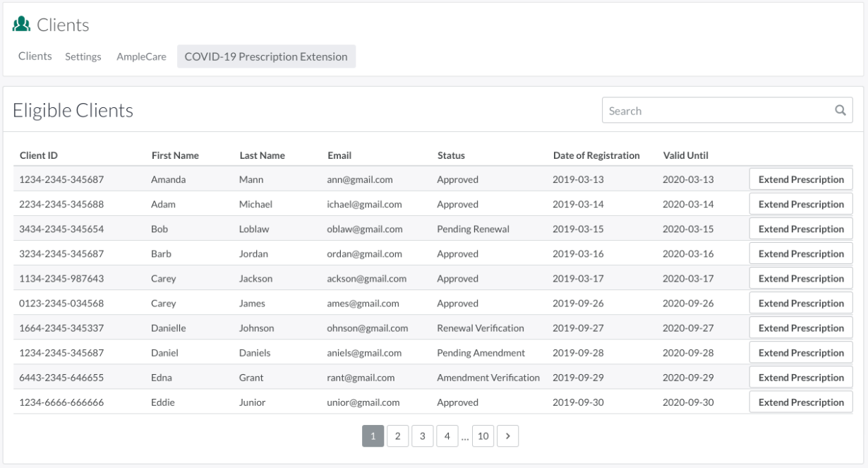Click the Valid Until column header
The width and height of the screenshot is (868, 468).
(685, 155)
